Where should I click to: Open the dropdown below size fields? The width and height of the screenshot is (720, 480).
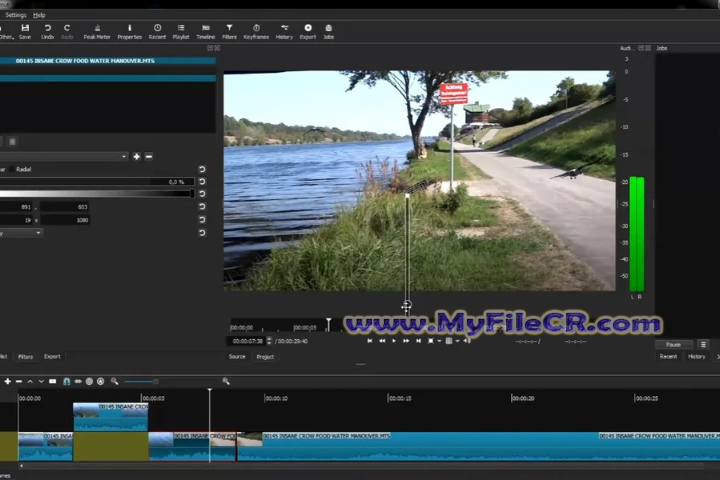click(21, 233)
